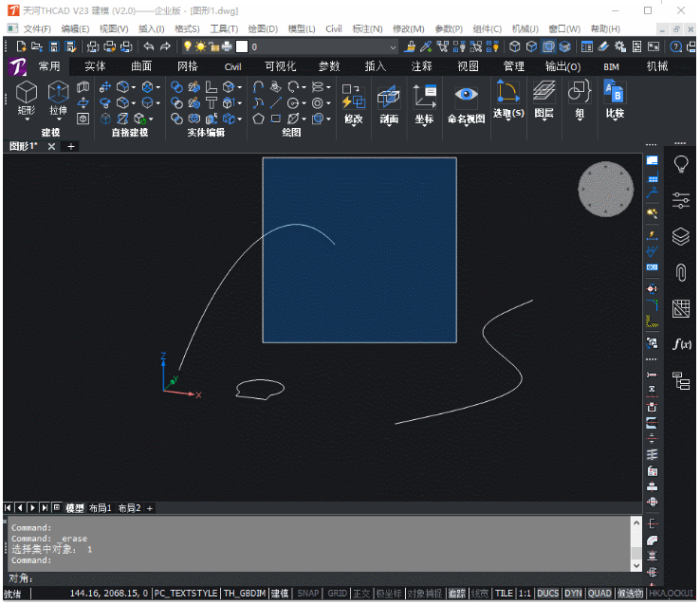
Task: Toggle GRID in status bar
Action: (337, 594)
